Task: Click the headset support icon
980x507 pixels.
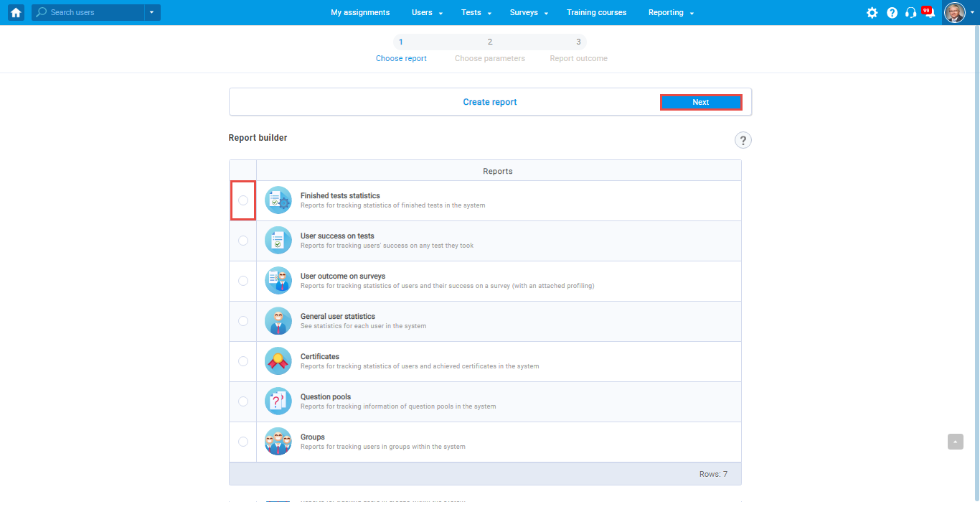Action: (910, 13)
